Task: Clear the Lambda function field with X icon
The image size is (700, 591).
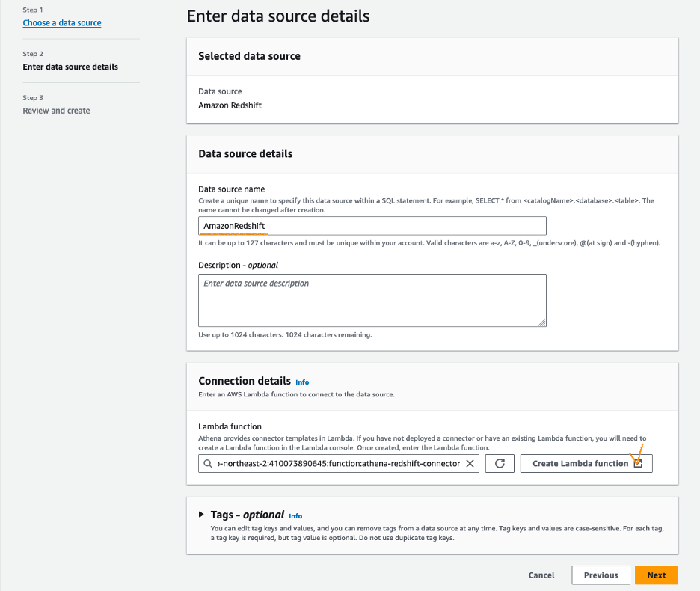Action: 470,464
